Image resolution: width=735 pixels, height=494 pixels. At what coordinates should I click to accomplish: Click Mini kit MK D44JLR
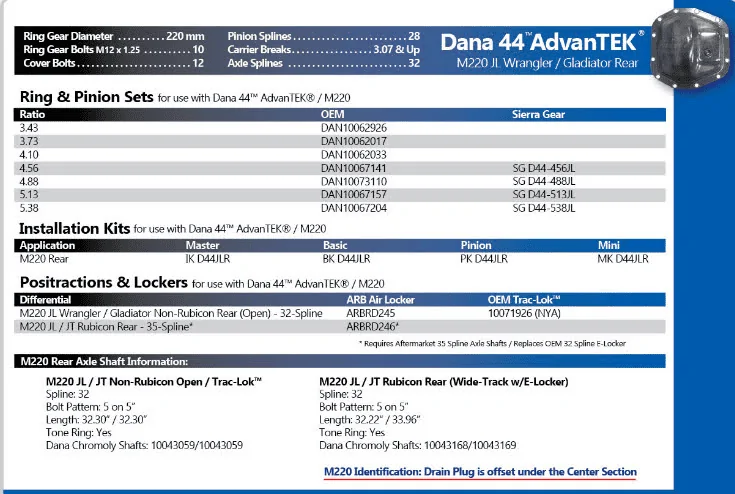tap(623, 259)
